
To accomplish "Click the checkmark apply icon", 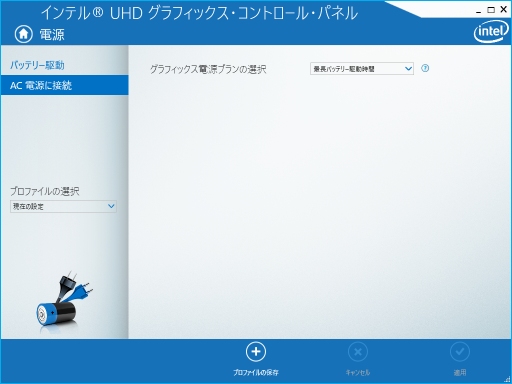I will 460,352.
